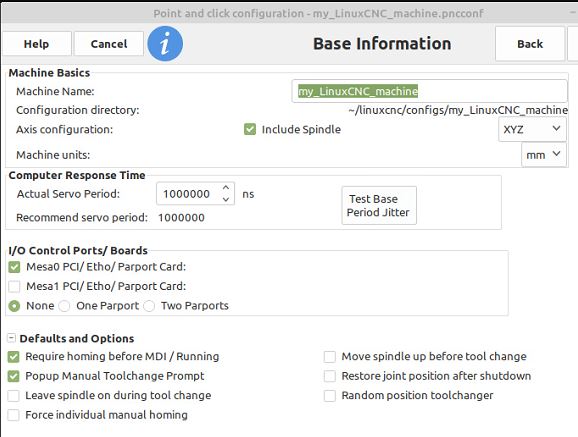Select the One Parport radio option
578x437 pixels.
pyautogui.click(x=64, y=306)
